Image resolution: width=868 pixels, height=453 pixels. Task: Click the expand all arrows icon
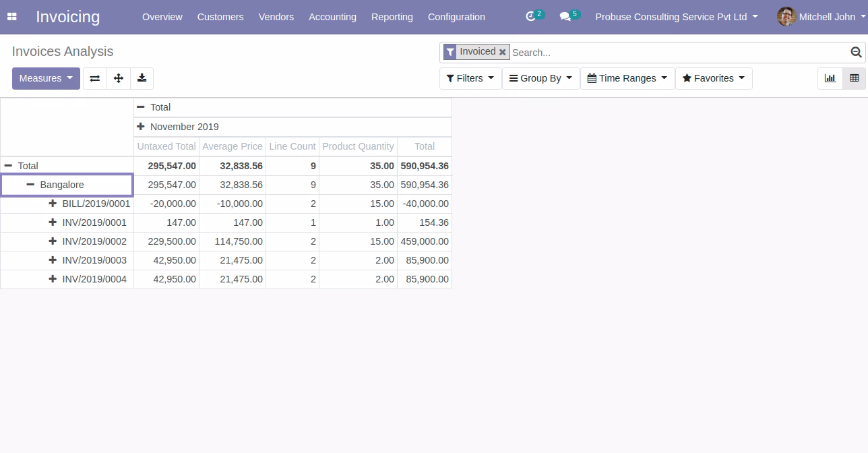119,78
